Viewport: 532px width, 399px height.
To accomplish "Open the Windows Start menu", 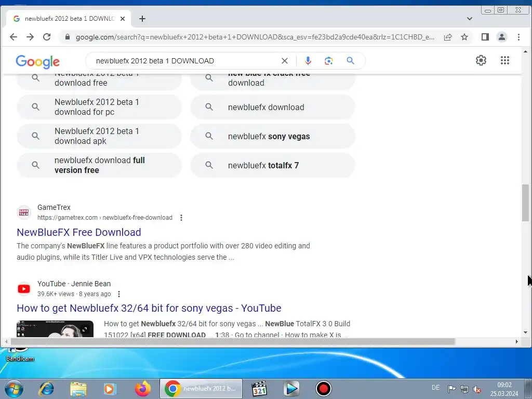I will [x=14, y=389].
